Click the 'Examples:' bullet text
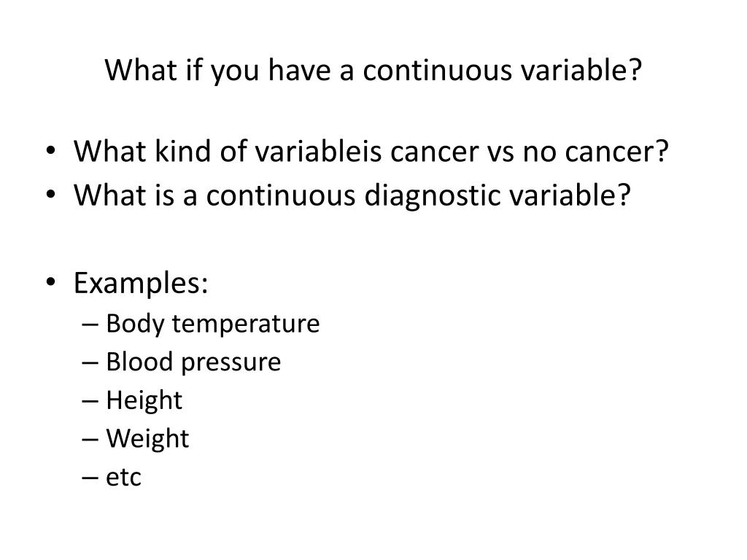 [x=141, y=283]
